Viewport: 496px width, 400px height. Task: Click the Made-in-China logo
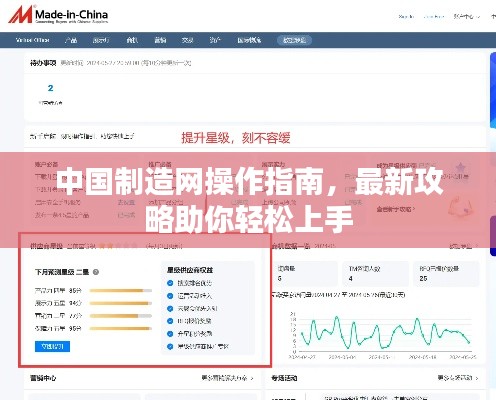(58, 15)
